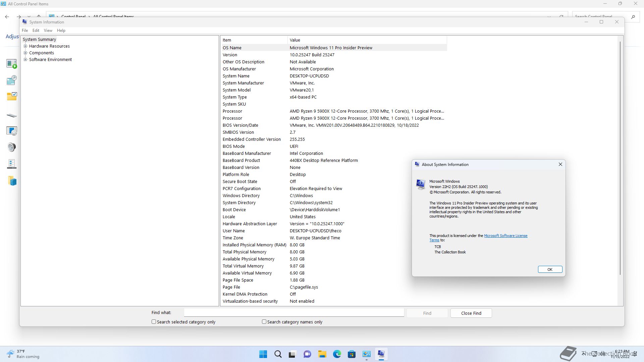Select the Version row 10.0.25247

(334, 55)
